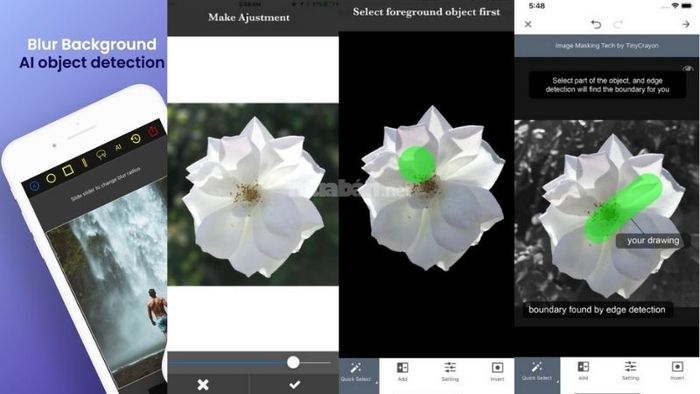Toggle the eye preview icon in TinyCrayon screen
The height and width of the screenshot is (394, 700).
(x=688, y=68)
